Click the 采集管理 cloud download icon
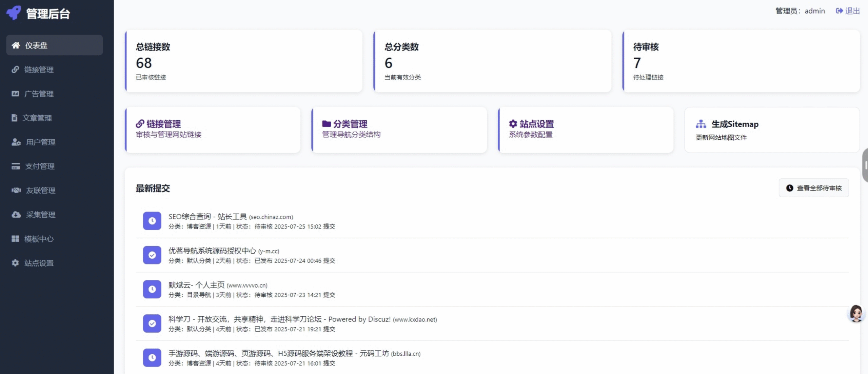The width and height of the screenshot is (868, 374). tap(16, 215)
